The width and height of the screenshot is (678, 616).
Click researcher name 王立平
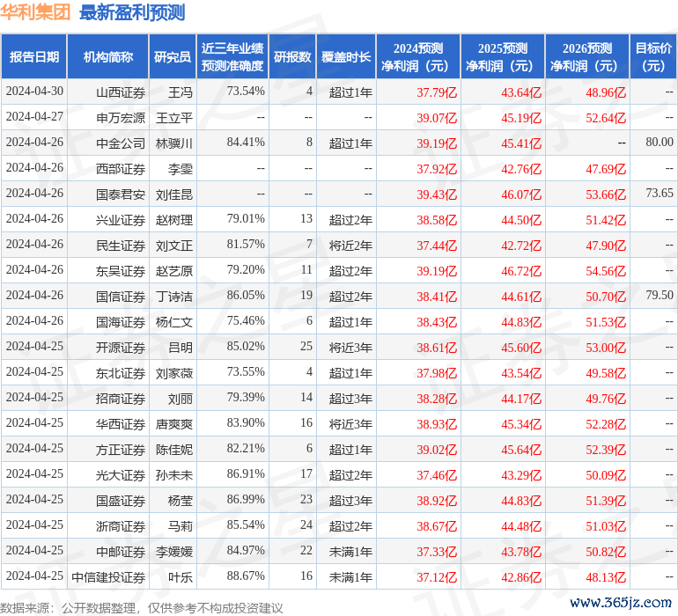[174, 118]
